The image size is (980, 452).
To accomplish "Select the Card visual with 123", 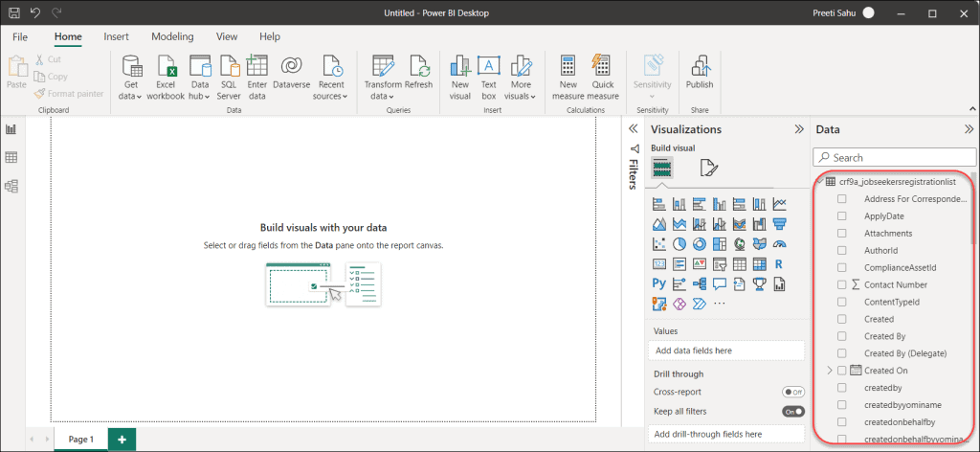I will pos(658,263).
